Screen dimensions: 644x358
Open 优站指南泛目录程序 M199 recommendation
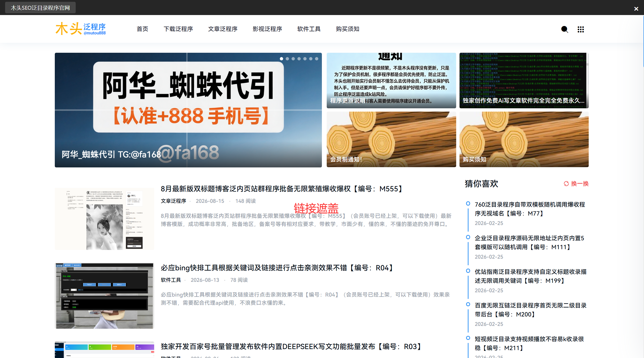(531, 276)
